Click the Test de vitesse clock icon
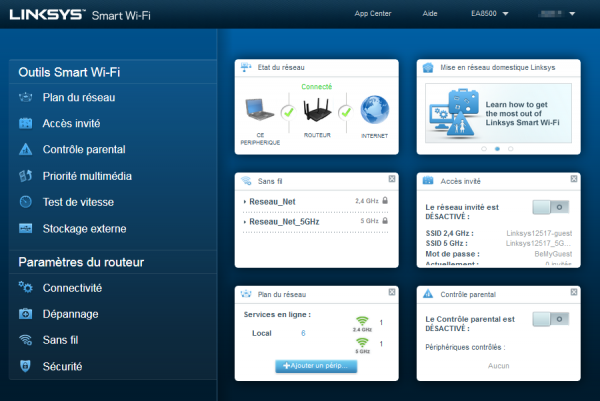 pos(25,202)
